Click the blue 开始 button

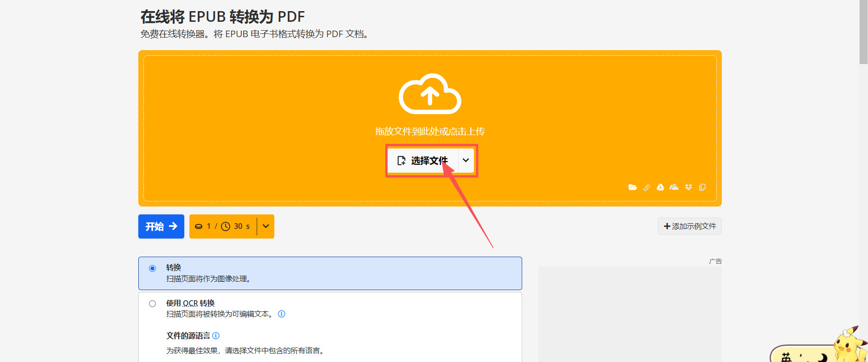[x=161, y=226]
